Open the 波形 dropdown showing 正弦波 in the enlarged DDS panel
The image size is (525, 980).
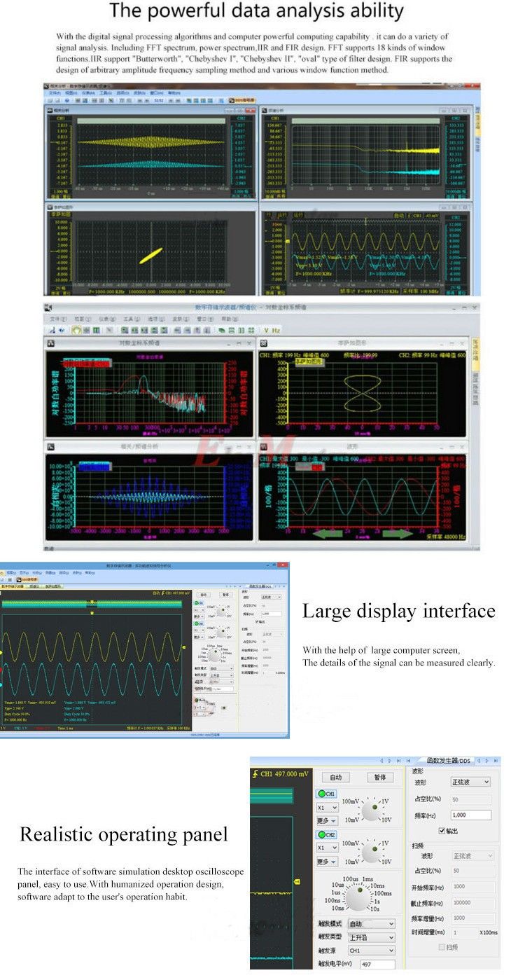click(470, 782)
